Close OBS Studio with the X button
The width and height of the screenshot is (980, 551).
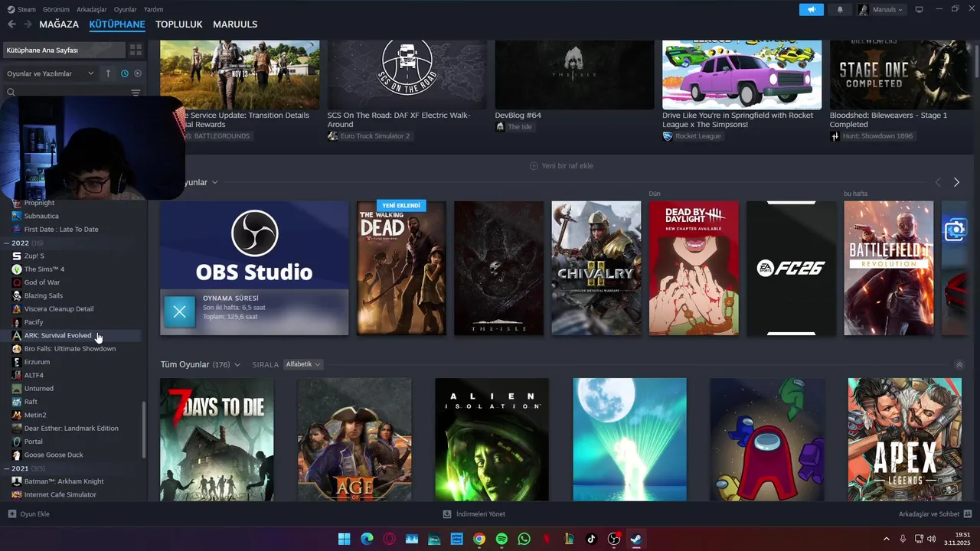point(180,311)
